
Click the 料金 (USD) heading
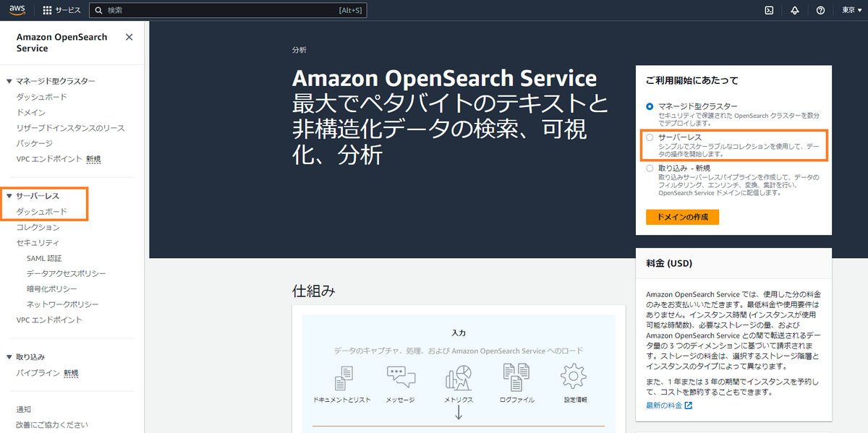tap(669, 265)
